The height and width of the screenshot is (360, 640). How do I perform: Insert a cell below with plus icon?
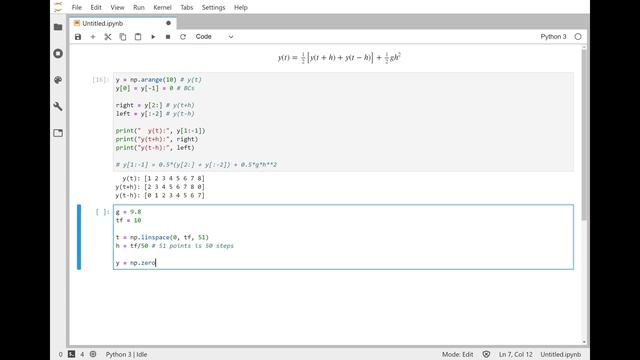click(93, 37)
